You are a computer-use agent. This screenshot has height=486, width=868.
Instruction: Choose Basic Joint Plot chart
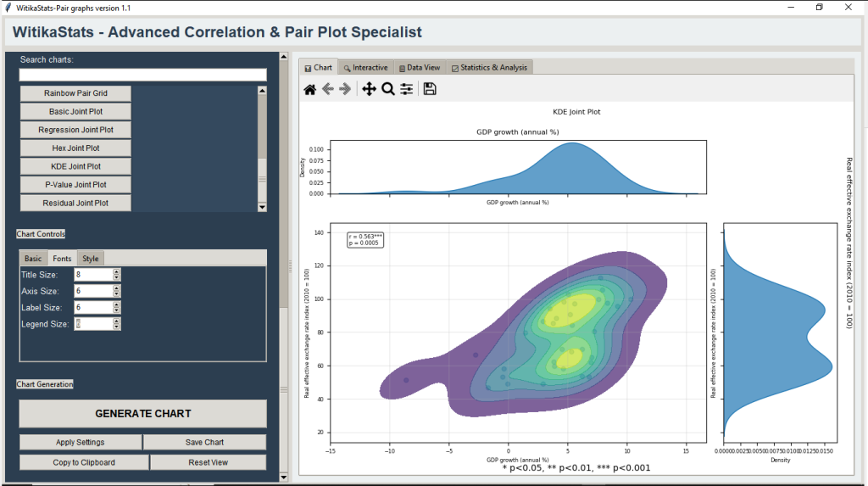pyautogui.click(x=75, y=111)
